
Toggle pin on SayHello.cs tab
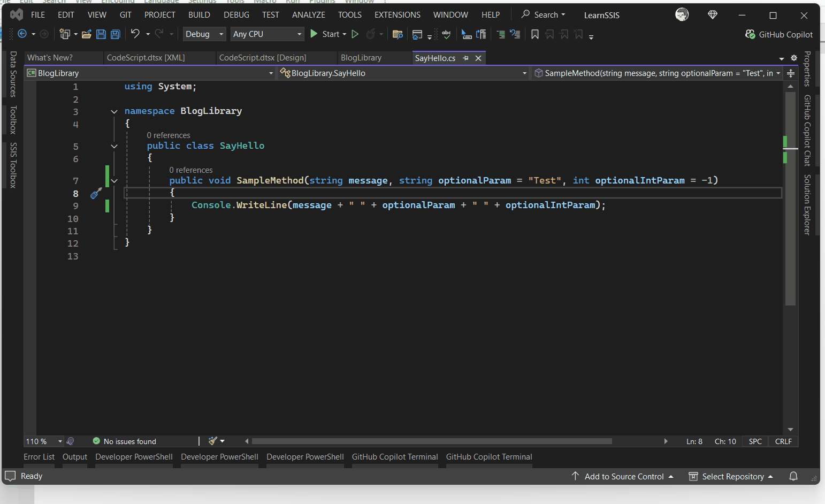coord(465,58)
